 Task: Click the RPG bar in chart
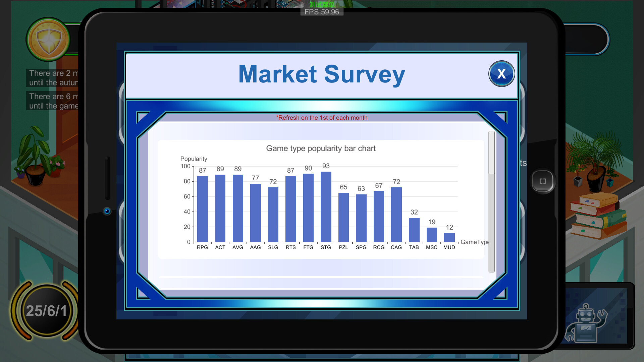(x=202, y=208)
